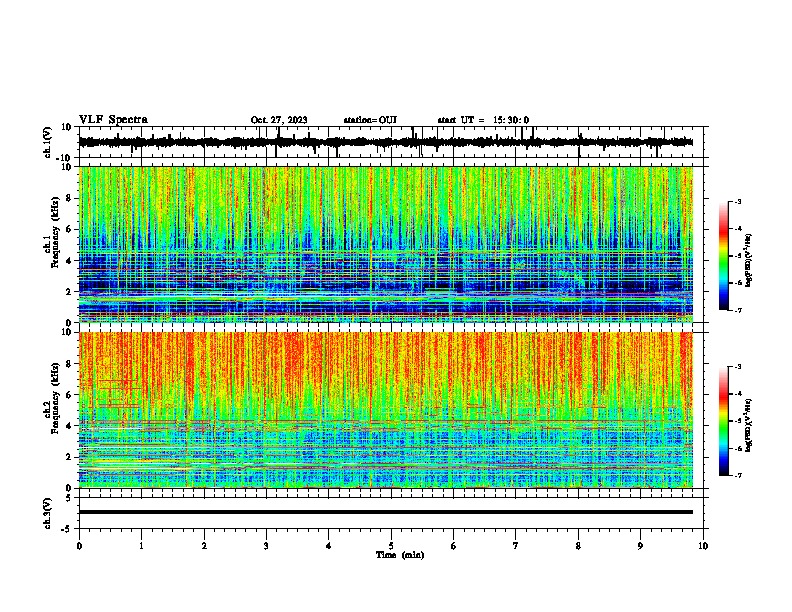
Task: Click the "-7" tick on ch.2 color bar
Action: click(737, 476)
